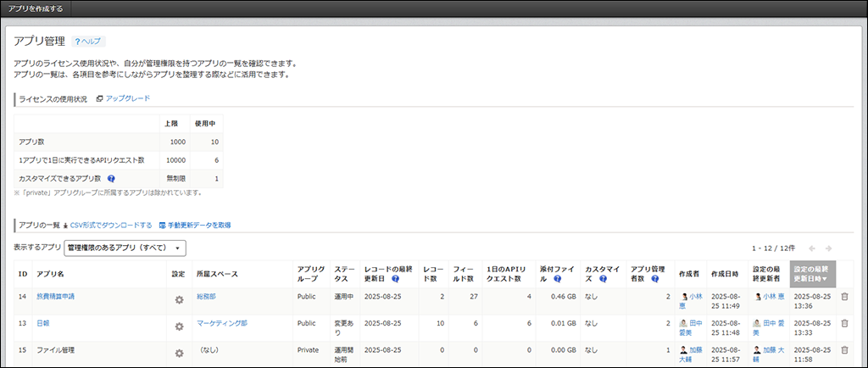Screen dimensions: 868x368
Task: Open the 表示するアプリ filter dropdown
Action: coord(125,248)
